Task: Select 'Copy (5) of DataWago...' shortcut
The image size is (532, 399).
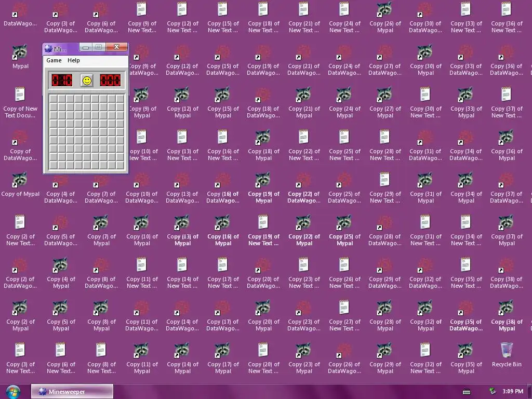Action: pos(61,231)
